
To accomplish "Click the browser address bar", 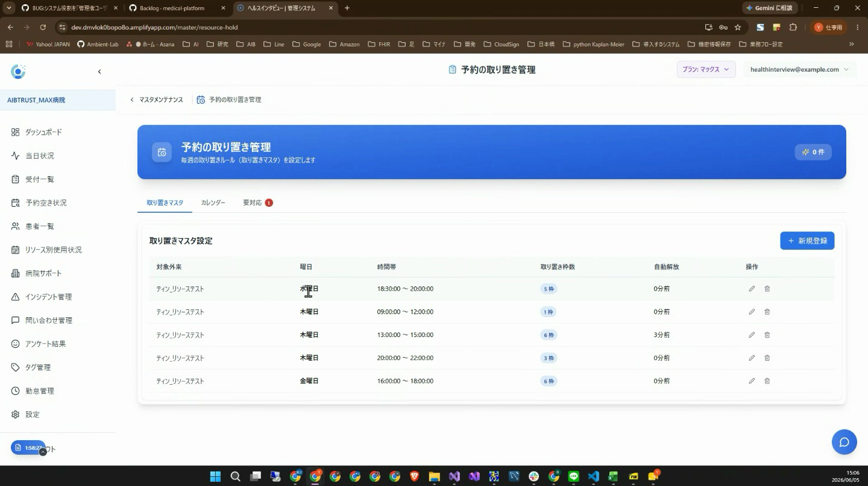I will click(386, 27).
